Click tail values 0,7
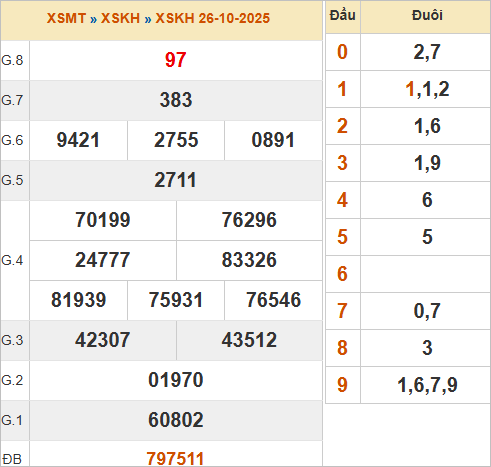 pyautogui.click(x=427, y=311)
